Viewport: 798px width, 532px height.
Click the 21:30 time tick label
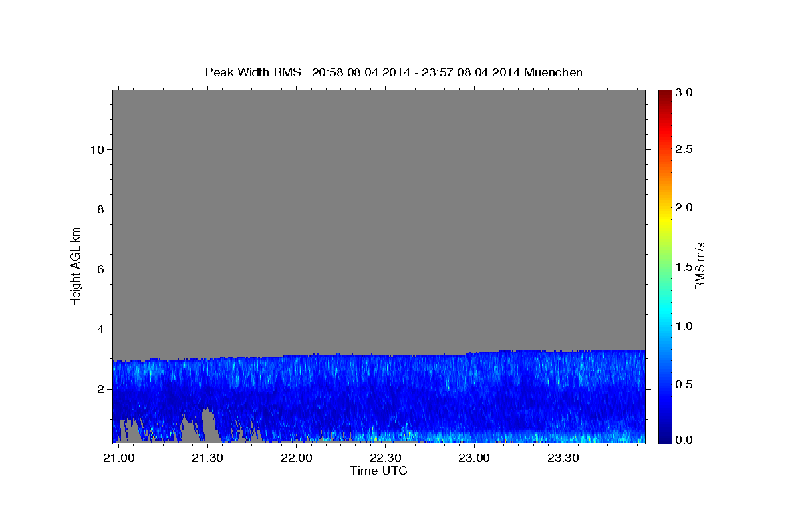207,458
